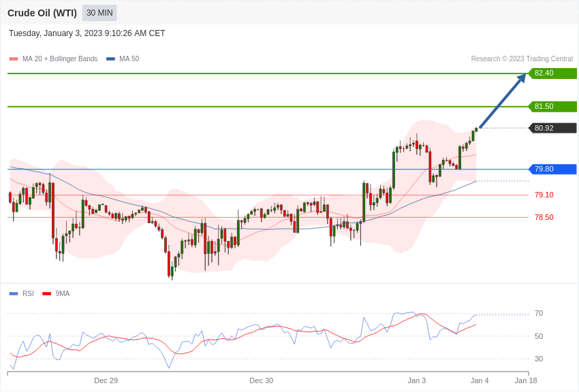
Task: Click the 79.10 support level label
Action: (x=544, y=195)
